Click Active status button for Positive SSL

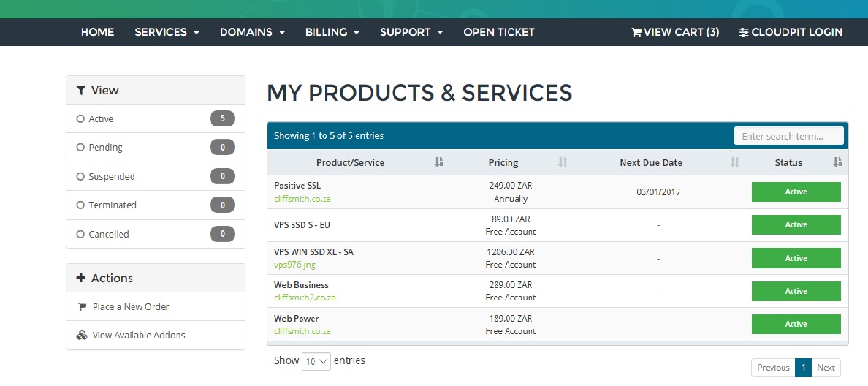coord(796,192)
